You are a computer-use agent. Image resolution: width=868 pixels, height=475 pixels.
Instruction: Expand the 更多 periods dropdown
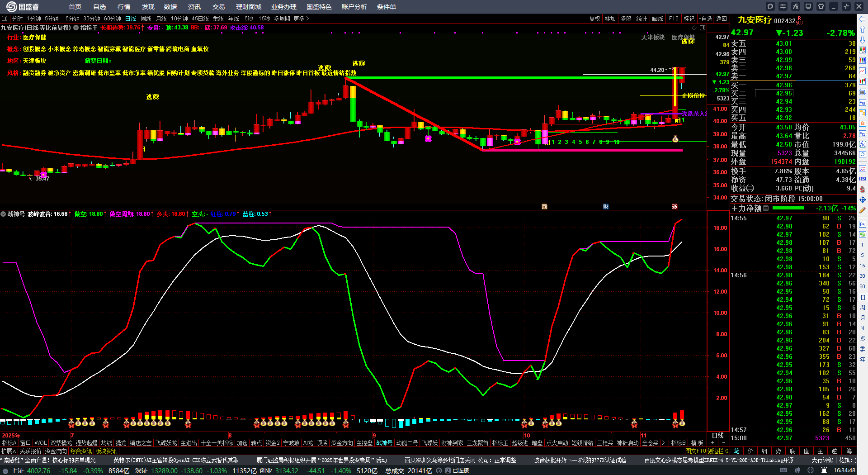(301, 19)
